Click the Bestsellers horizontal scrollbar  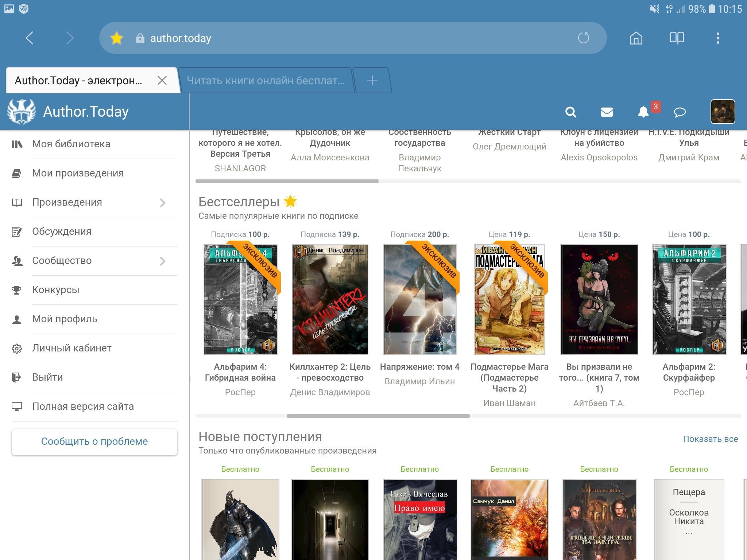[378, 416]
